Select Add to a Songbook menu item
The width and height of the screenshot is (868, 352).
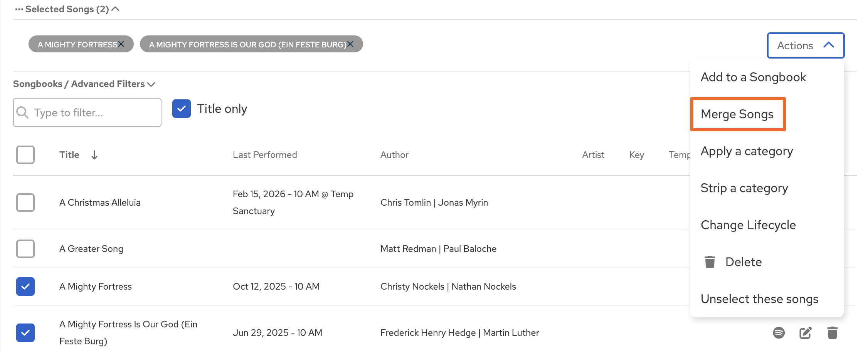753,77
